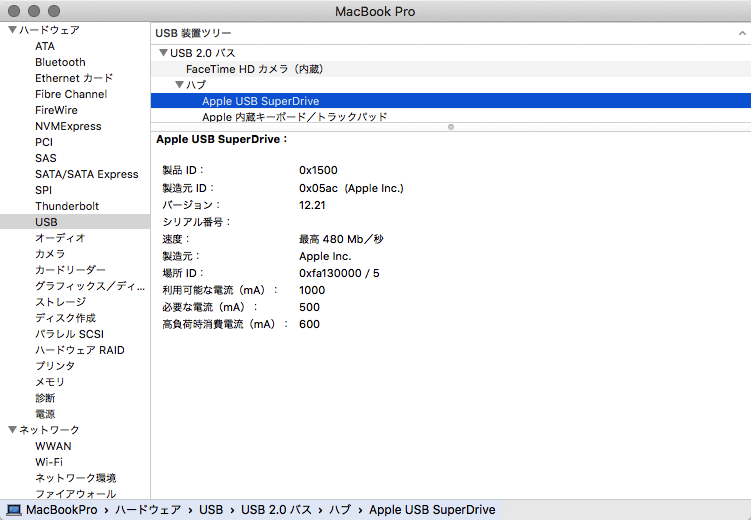Select ハードウェア RAID in sidebar
The height and width of the screenshot is (520, 751).
coord(80,350)
